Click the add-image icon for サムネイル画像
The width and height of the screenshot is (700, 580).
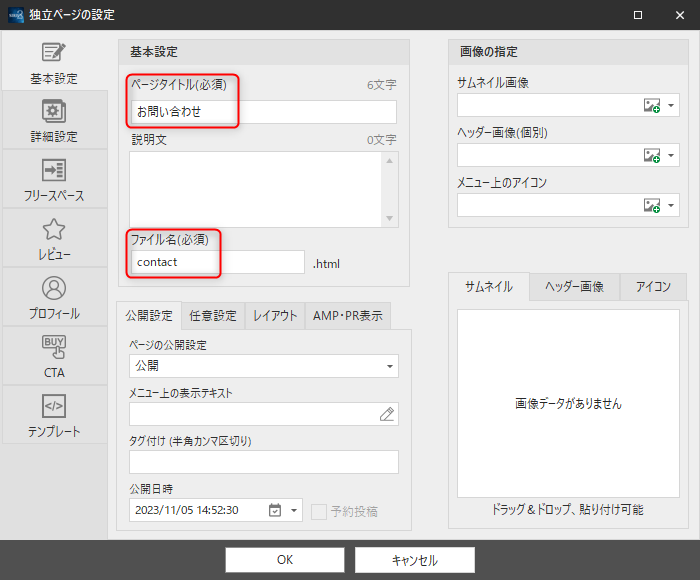[x=652, y=105]
